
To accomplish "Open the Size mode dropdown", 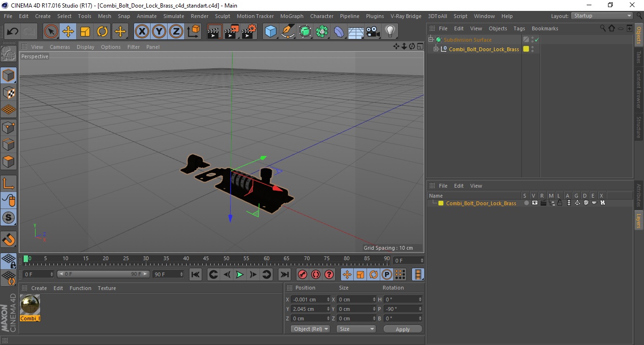I will (x=356, y=329).
